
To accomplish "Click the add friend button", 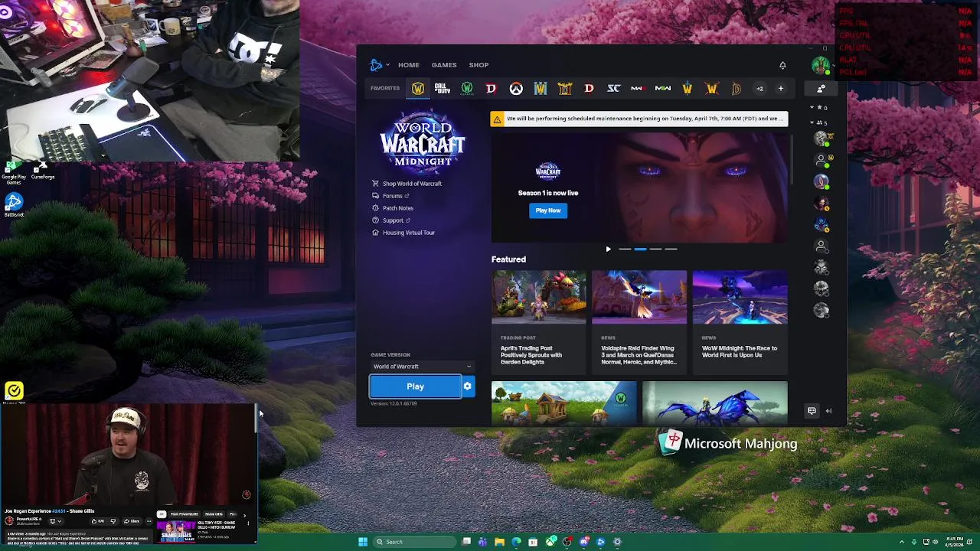I will (x=821, y=89).
